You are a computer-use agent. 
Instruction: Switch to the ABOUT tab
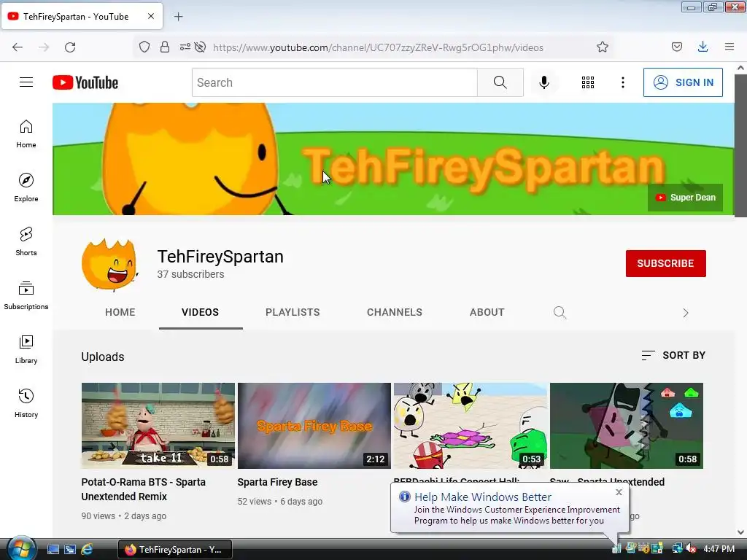(x=487, y=312)
